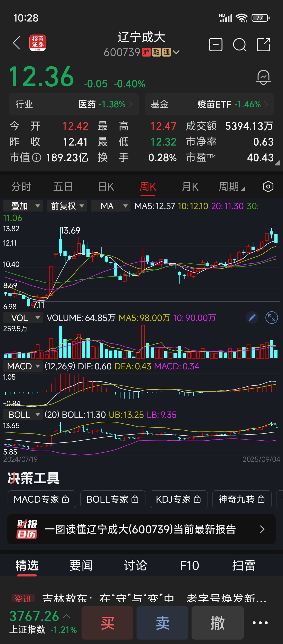Tap the 7.11 low price marker
Image resolution: width=283 pixels, height=644 pixels.
pos(39,305)
